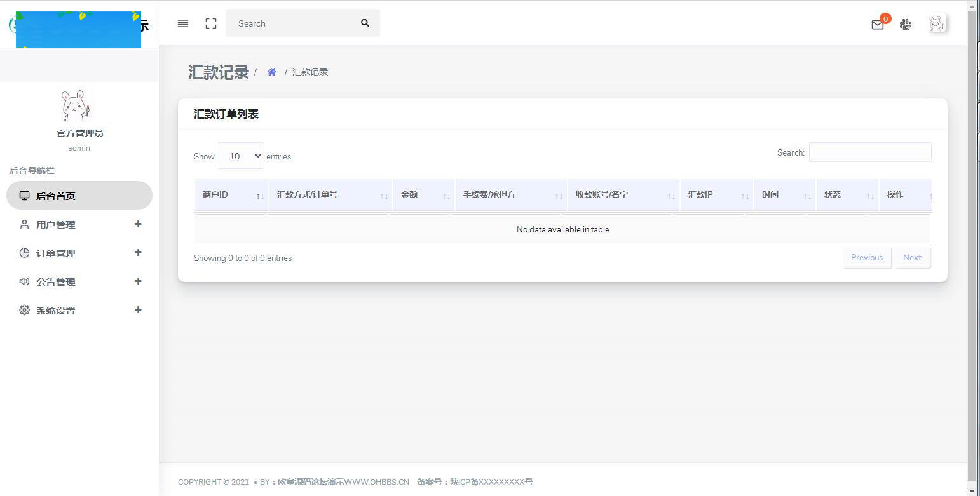This screenshot has height=496, width=980.
Task: Select 公告管理 in the sidebar
Action: coord(56,281)
